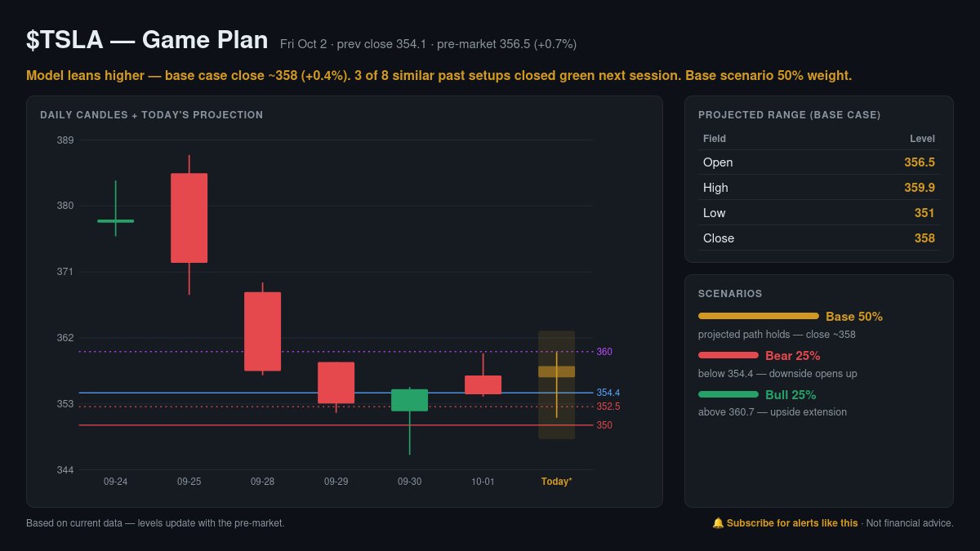
Task: Click the Scenarios panel heading
Action: click(x=730, y=293)
